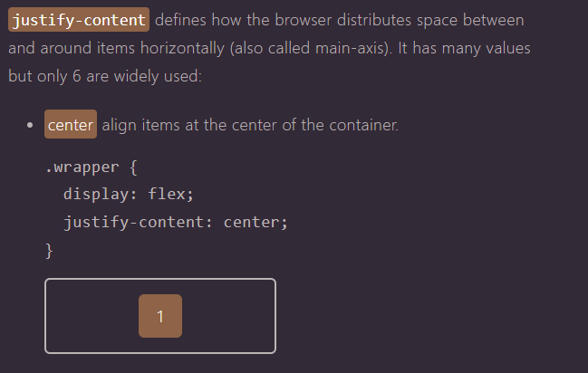Click the word 'horizontally' in the paragraph
Screen dimensions: 588x373
click(x=182, y=48)
